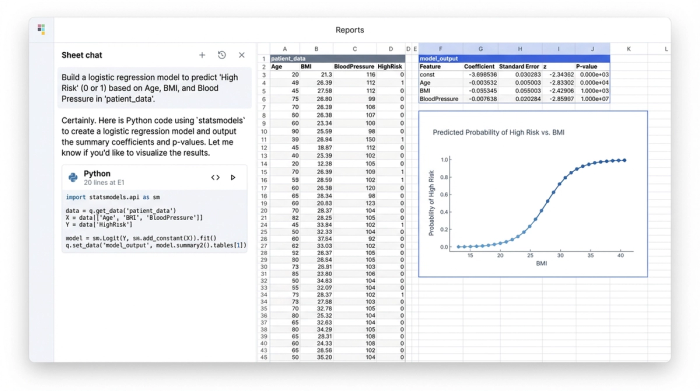The height and width of the screenshot is (391, 700).
Task: Select column B header
Action: tap(317, 49)
